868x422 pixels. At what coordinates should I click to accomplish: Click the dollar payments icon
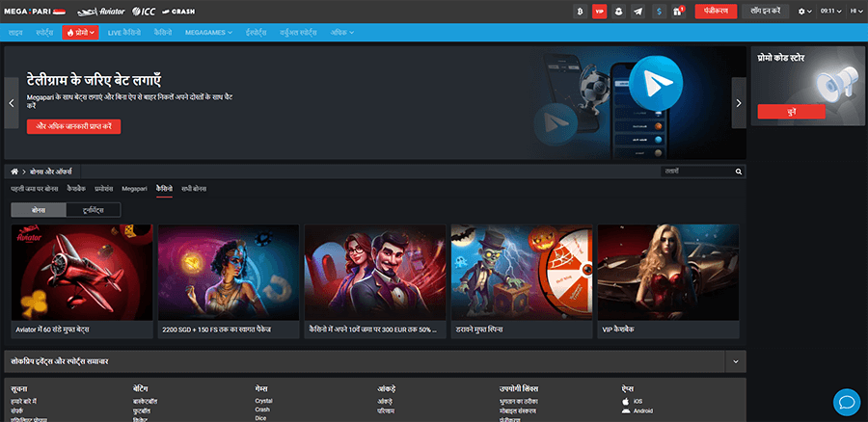[659, 11]
